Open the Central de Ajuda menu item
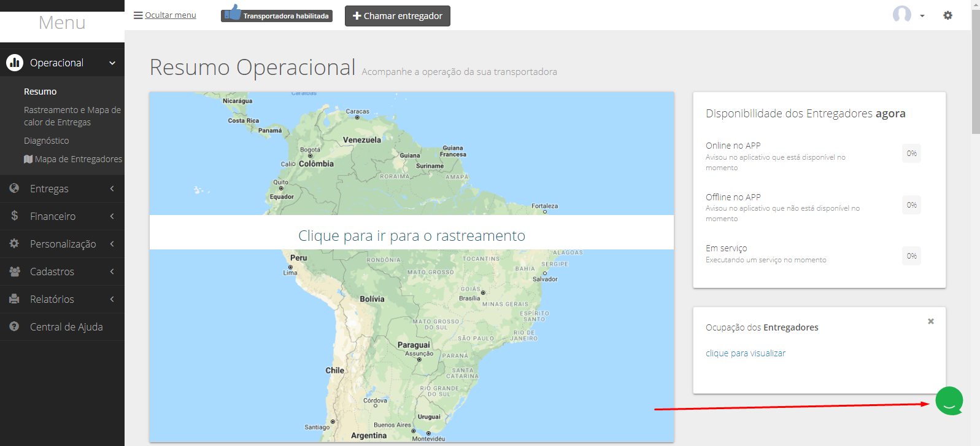Screen dimensions: 980x446 pyautogui.click(x=66, y=327)
